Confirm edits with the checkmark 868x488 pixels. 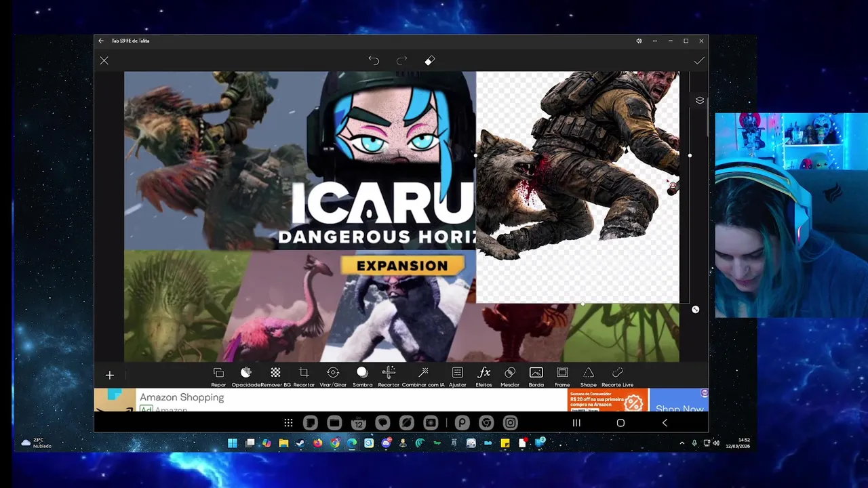[x=699, y=61]
